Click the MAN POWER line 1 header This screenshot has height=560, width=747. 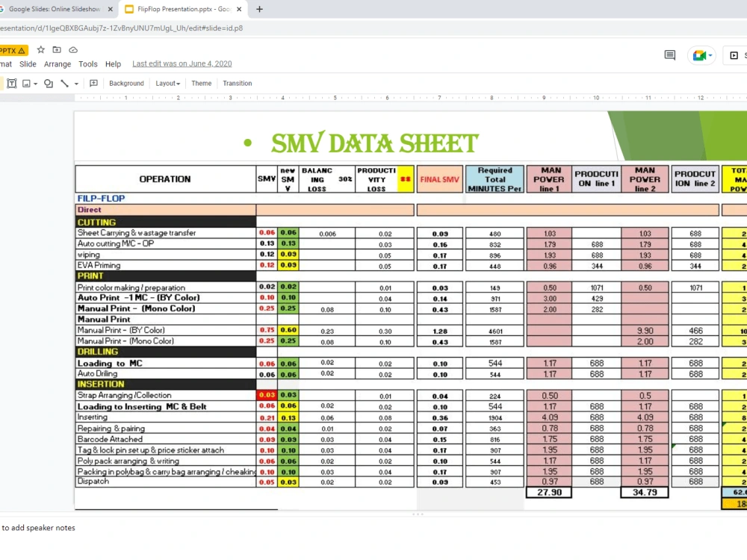click(549, 179)
